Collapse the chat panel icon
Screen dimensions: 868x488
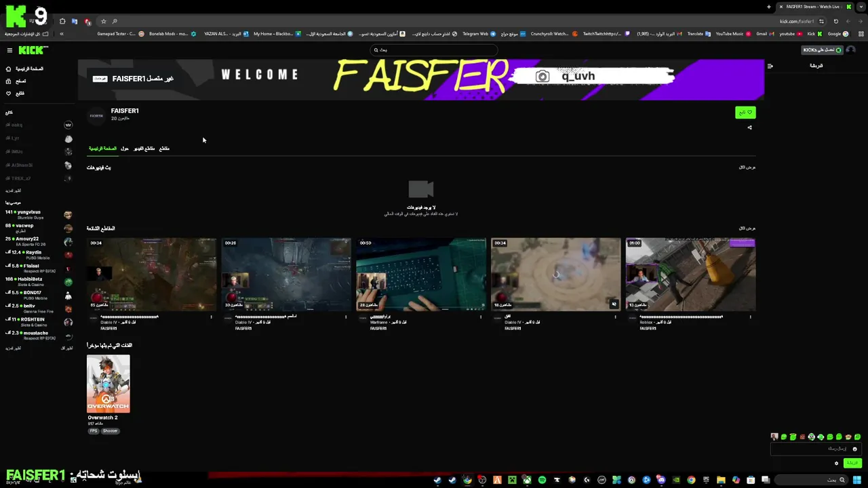[770, 66]
